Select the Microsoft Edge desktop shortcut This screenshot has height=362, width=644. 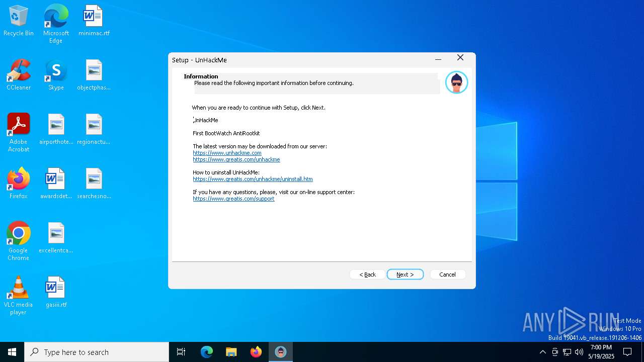tap(56, 24)
